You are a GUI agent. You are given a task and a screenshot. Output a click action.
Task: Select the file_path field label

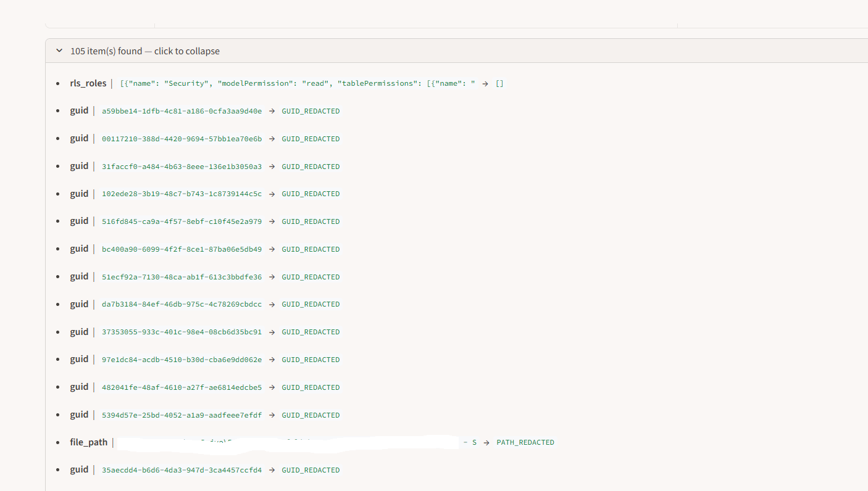pos(88,442)
